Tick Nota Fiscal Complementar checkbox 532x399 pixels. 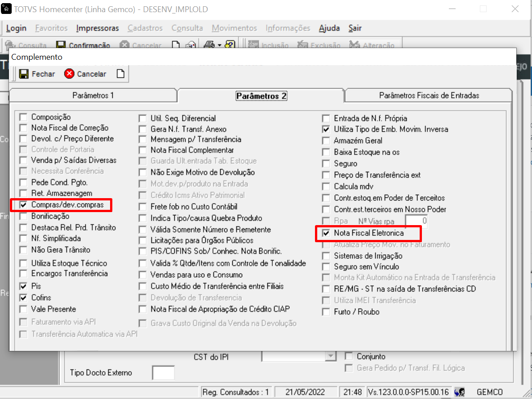[142, 151]
